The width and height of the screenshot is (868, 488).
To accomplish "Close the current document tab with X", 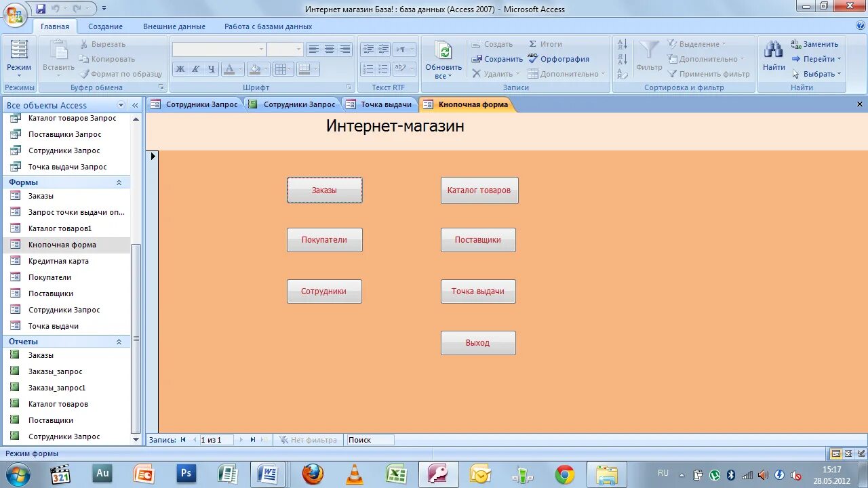I will [x=860, y=104].
